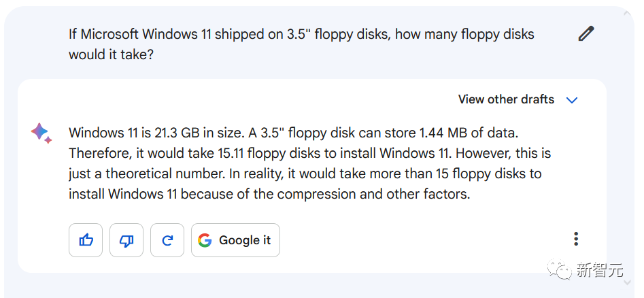Click the Google G logo
Screen dimensions: 644x298
(205, 240)
